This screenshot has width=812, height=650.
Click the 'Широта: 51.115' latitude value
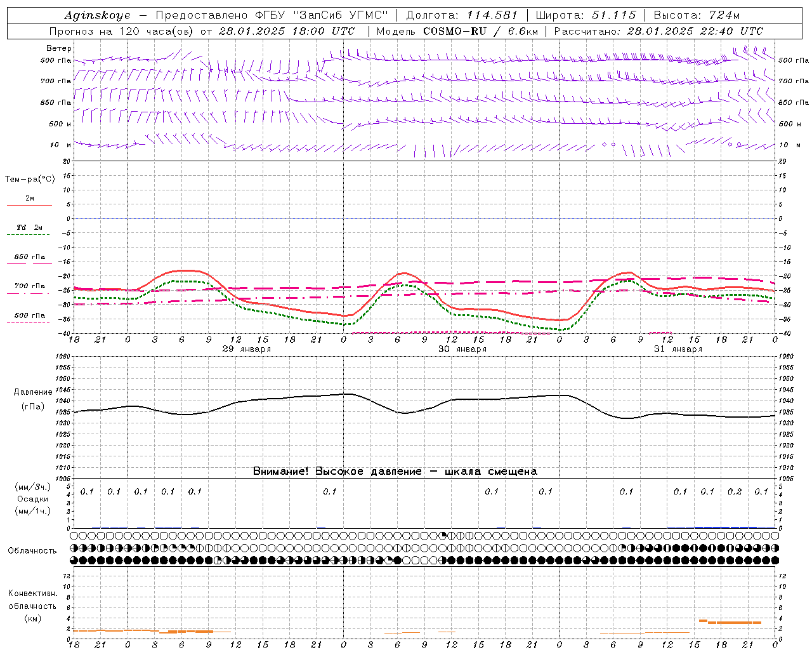click(586, 15)
